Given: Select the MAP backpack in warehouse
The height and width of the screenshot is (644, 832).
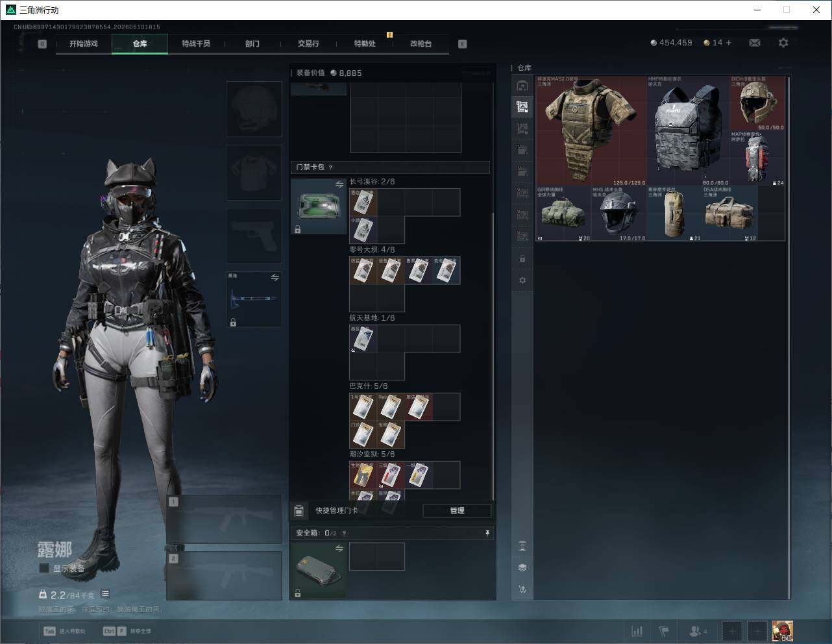Looking at the screenshot, I should [757, 159].
